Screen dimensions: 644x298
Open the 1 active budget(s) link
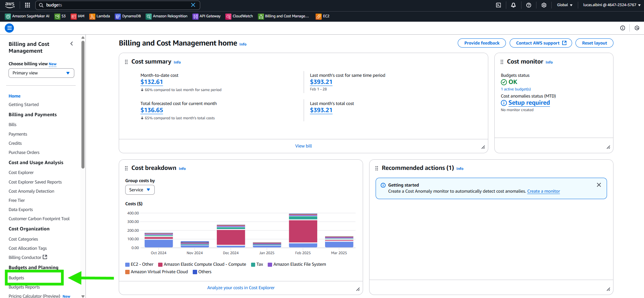(x=516, y=89)
